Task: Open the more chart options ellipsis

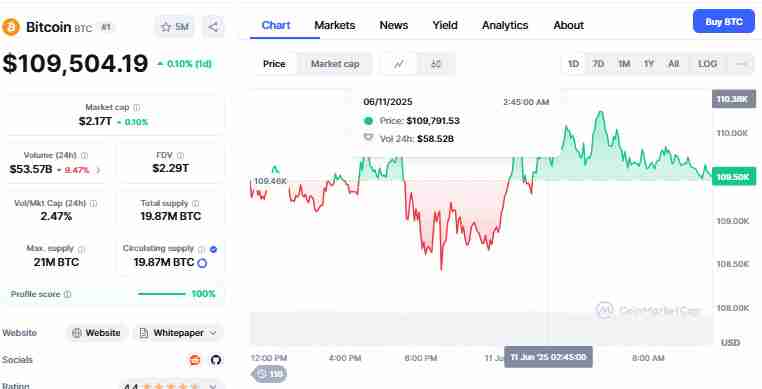Action: (741, 64)
